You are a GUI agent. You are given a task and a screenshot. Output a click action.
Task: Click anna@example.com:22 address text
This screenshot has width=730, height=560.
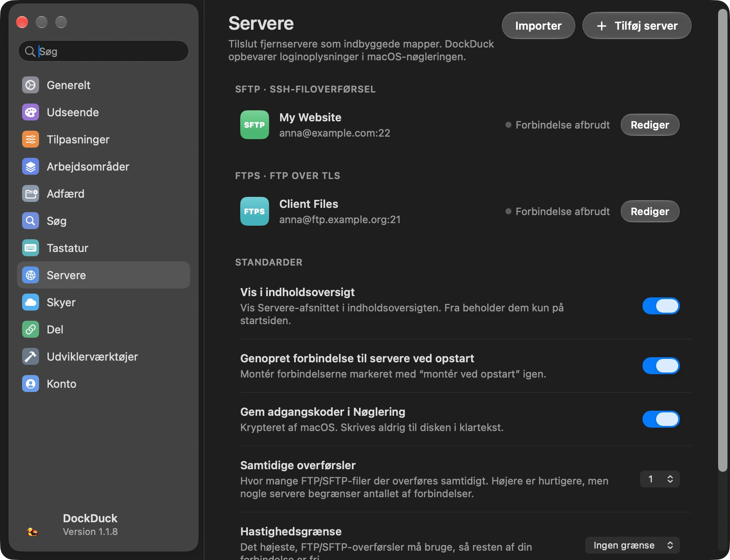[x=335, y=133]
